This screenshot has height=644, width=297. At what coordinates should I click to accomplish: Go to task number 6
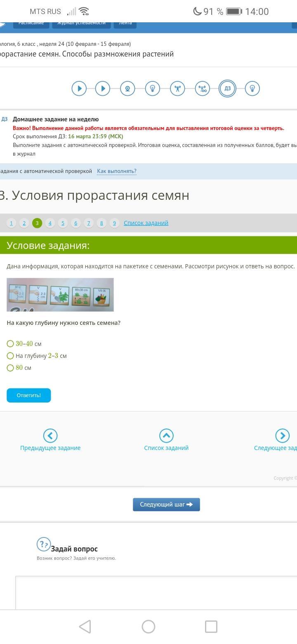click(x=75, y=223)
